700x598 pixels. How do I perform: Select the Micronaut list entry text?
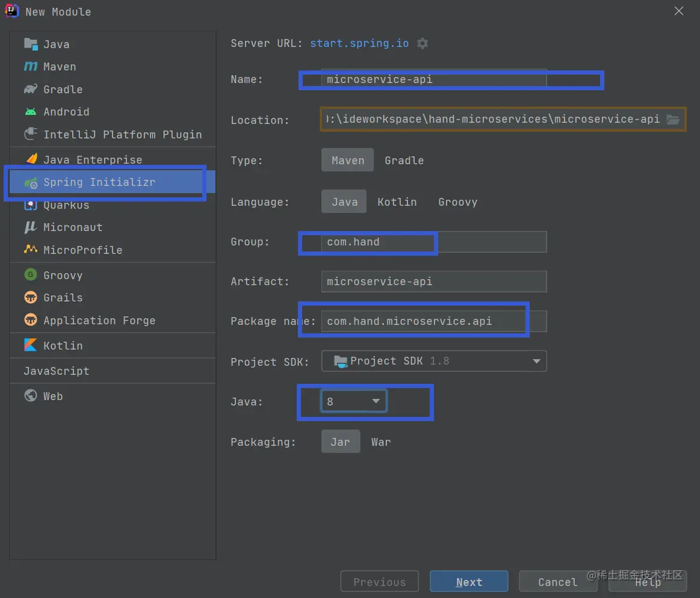pyautogui.click(x=73, y=227)
